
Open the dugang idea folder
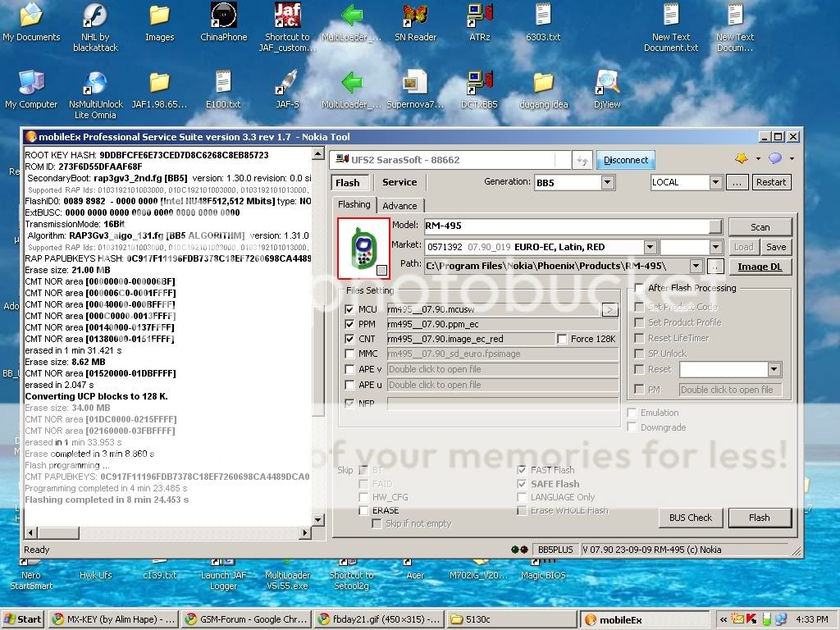coord(543,90)
